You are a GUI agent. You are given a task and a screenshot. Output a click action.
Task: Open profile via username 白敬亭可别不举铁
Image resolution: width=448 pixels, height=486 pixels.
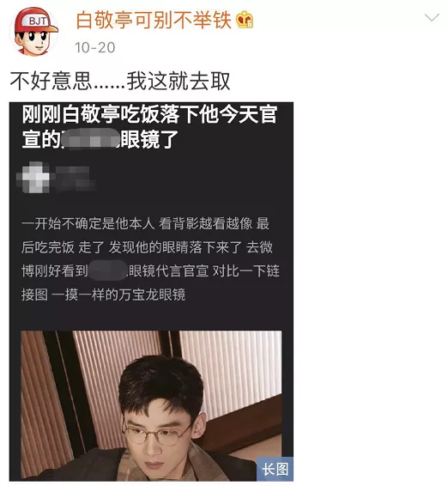pos(154,20)
